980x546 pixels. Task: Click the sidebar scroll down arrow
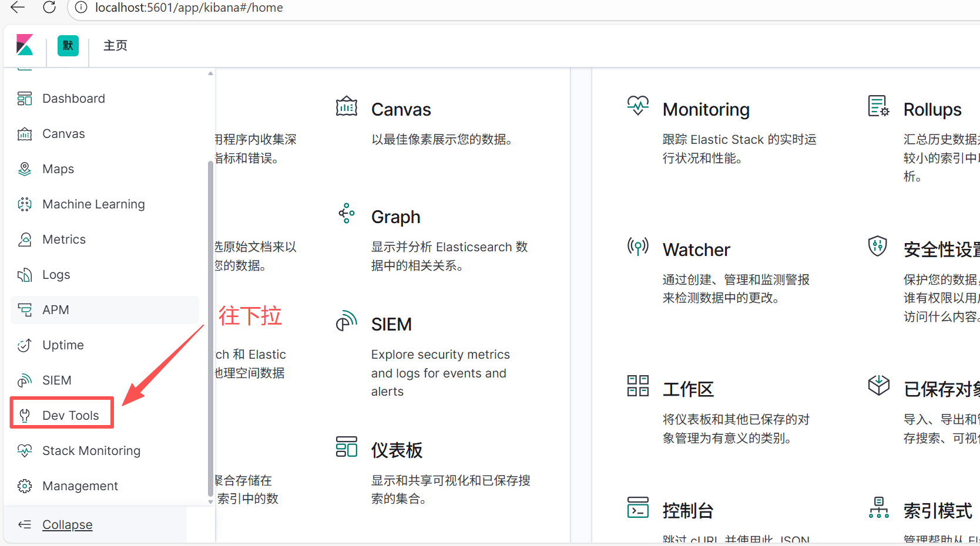pos(211,502)
